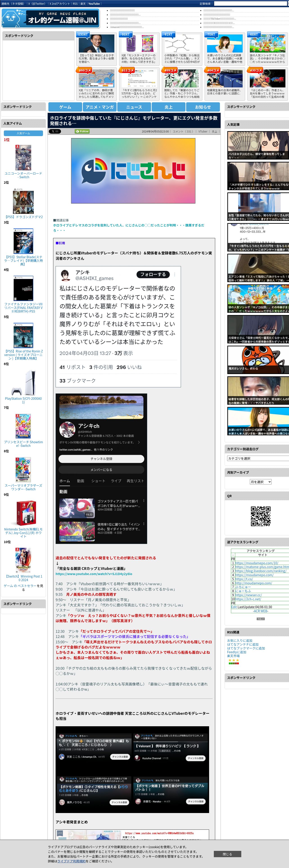Viewport: 289px width, 868px height.
Task: Open the 91RT 小林製薬 紅麹 article thumbnail
Action: (x=182, y=43)
